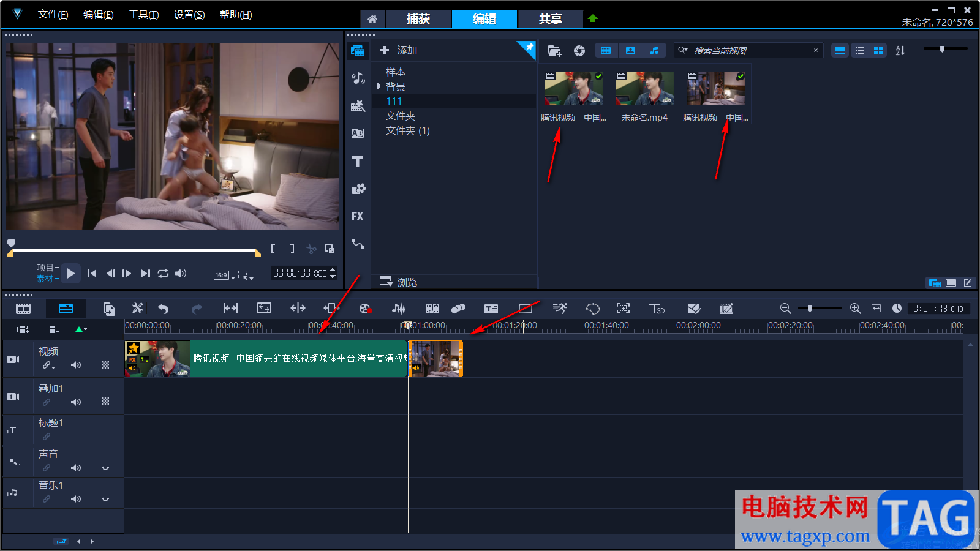
Task: Click the upload arrow next to Share tab
Action: 592,19
